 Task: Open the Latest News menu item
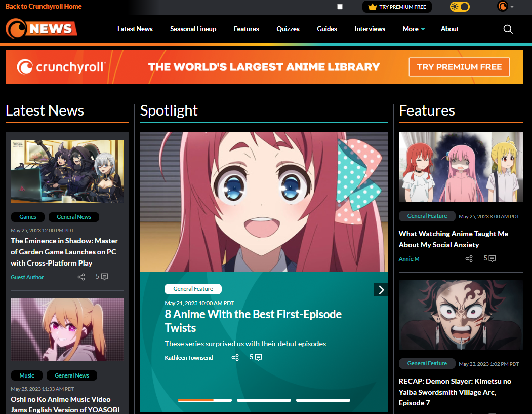point(135,29)
